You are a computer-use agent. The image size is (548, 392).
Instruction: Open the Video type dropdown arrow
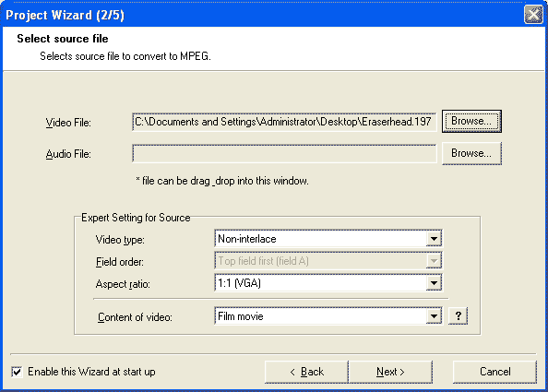(434, 239)
